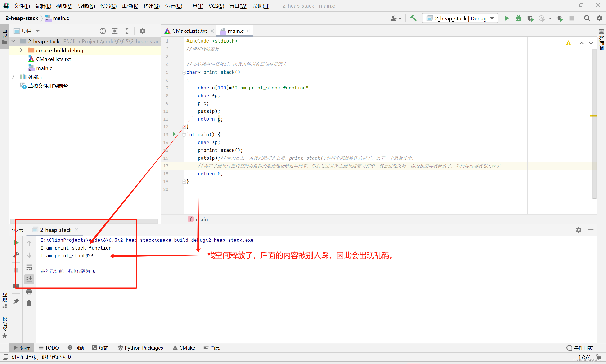Toggle the Favorites side tool button
606x364 pixels.
coord(5,327)
